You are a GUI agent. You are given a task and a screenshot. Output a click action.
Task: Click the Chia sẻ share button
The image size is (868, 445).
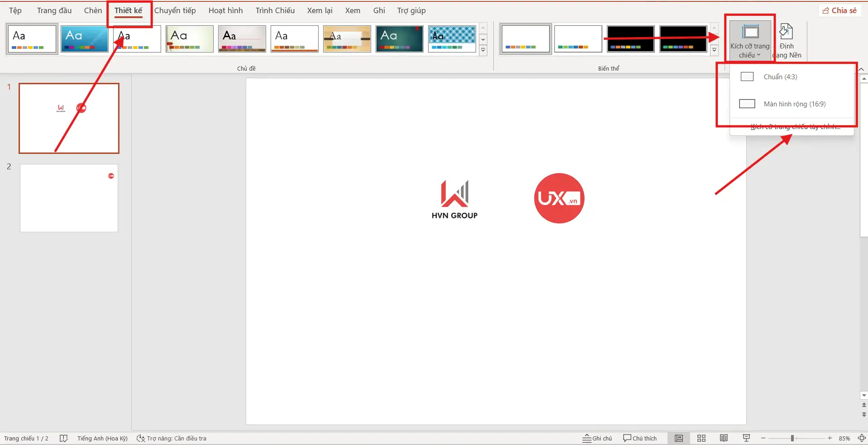pyautogui.click(x=839, y=10)
